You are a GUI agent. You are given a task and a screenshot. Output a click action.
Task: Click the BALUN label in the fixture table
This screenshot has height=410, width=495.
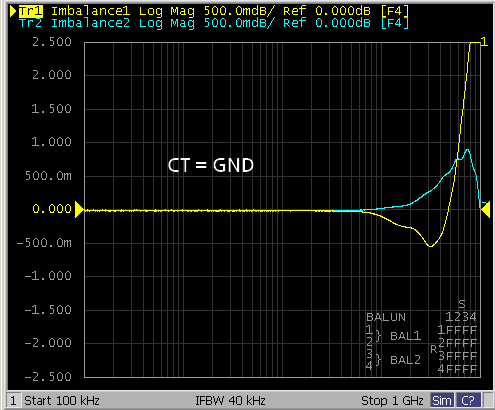[386, 317]
